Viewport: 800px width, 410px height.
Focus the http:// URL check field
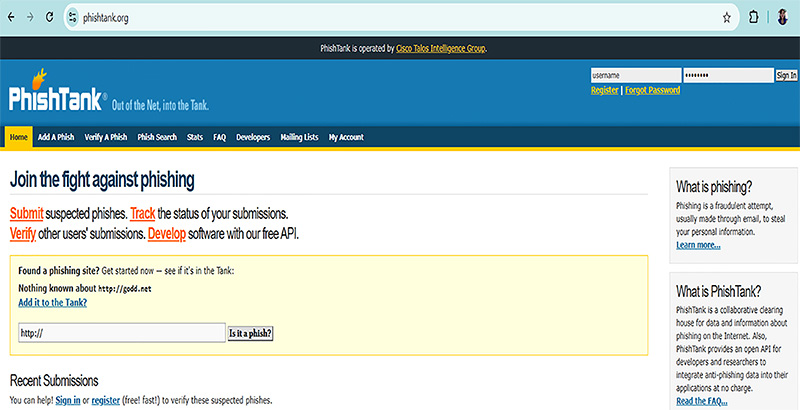coord(122,333)
